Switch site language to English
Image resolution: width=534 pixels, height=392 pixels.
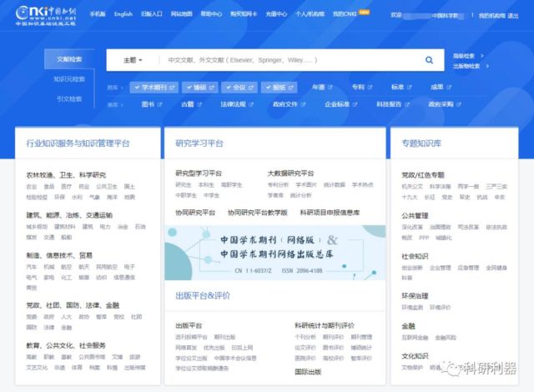(123, 14)
